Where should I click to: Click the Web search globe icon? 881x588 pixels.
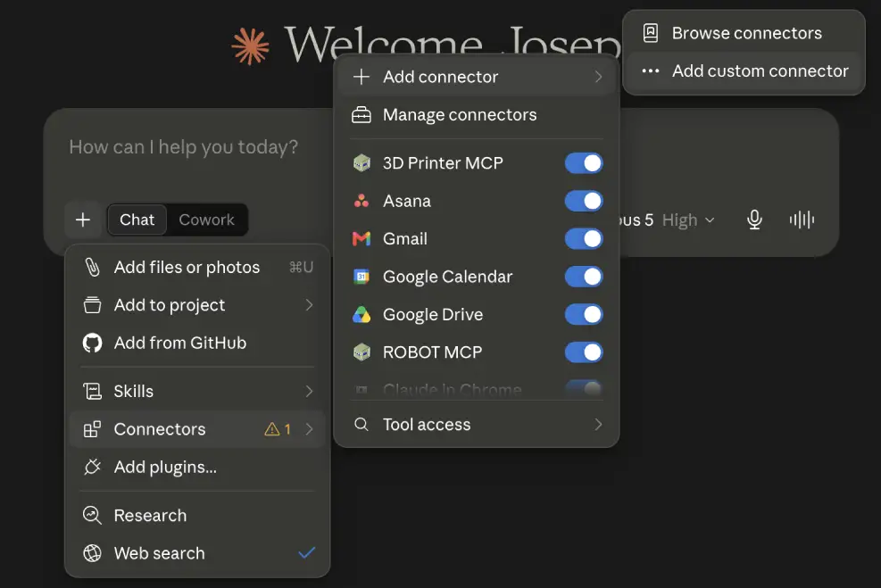(x=92, y=553)
